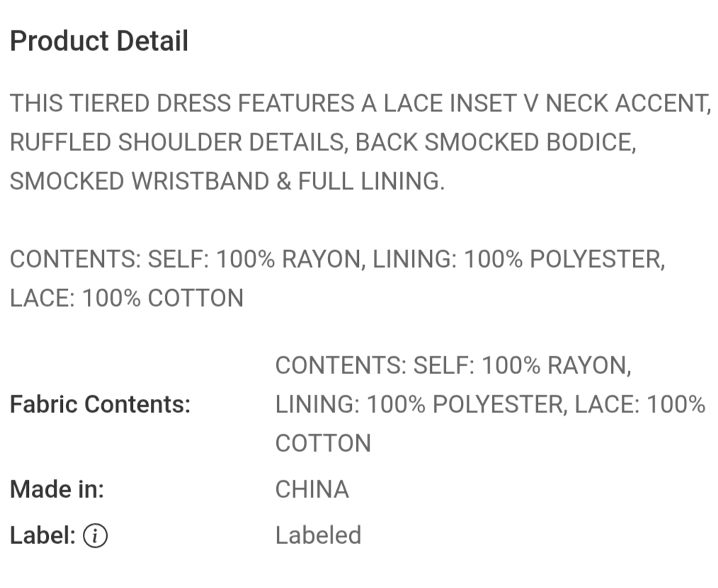Click the CHINA value
The width and height of the screenshot is (718, 588).
click(x=312, y=490)
